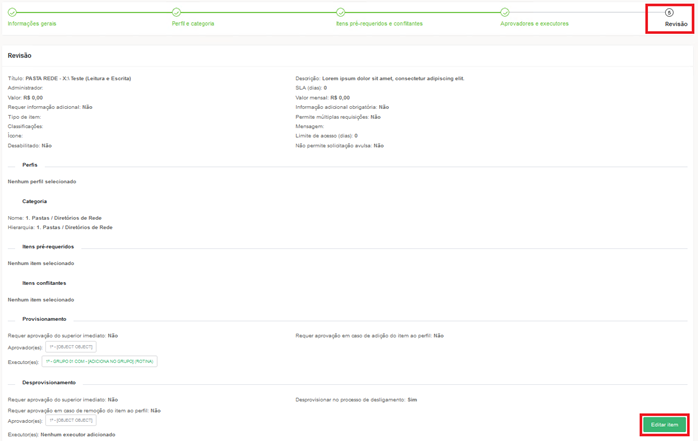This screenshot has width=698, height=441.
Task: Click the Provisionamento section header
Action: pos(44,319)
